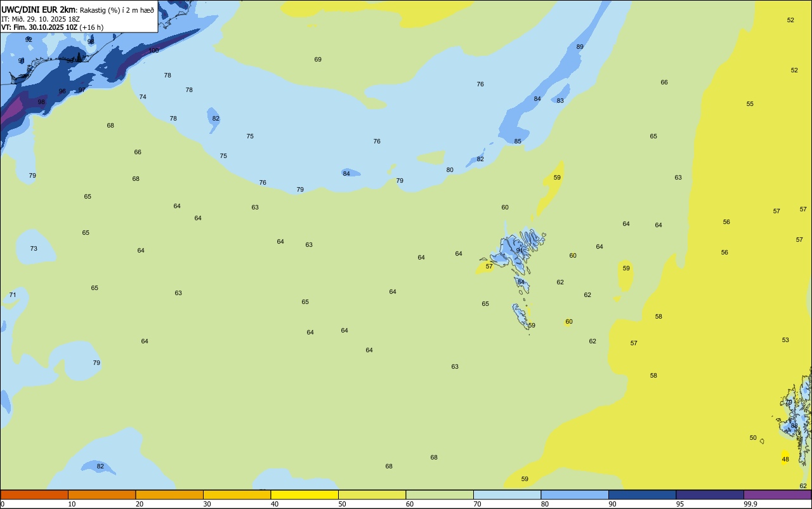The width and height of the screenshot is (812, 509).
Task: Click the '97' humidity value on map
Action: click(x=82, y=90)
